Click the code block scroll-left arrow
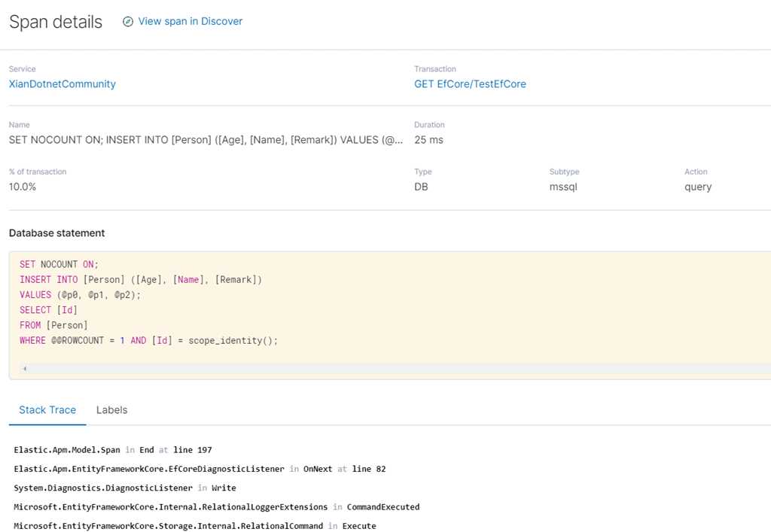Screen dimensions: 771x532 [25, 369]
